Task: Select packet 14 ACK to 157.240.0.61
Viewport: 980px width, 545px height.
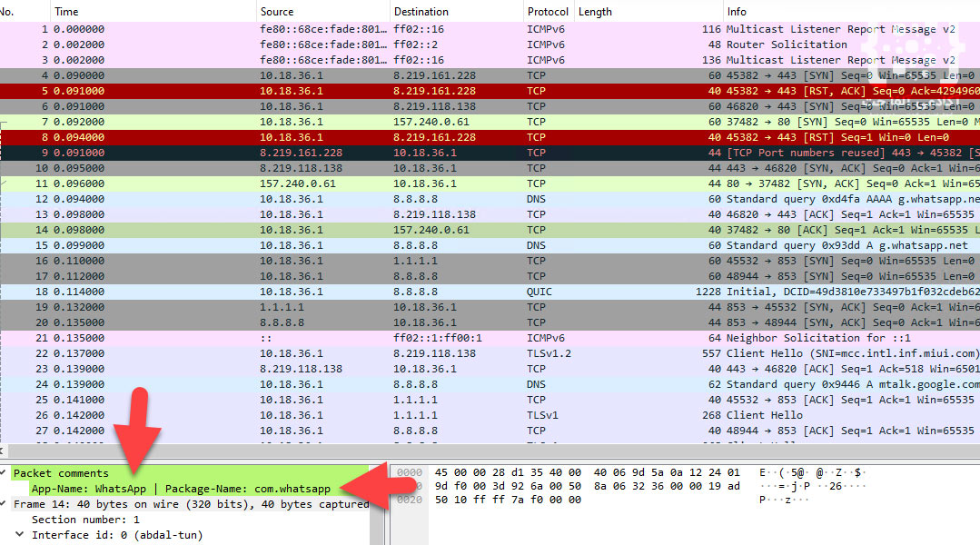Action: point(490,230)
